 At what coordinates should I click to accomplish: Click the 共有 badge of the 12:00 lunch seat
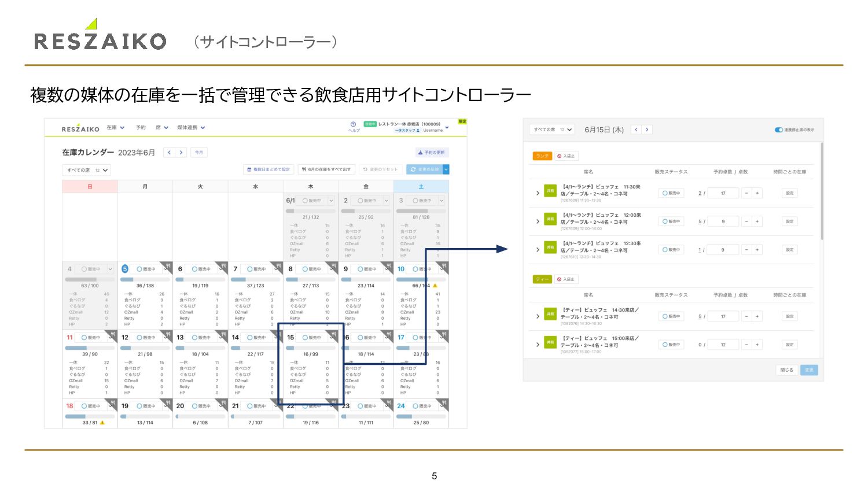click(x=550, y=219)
